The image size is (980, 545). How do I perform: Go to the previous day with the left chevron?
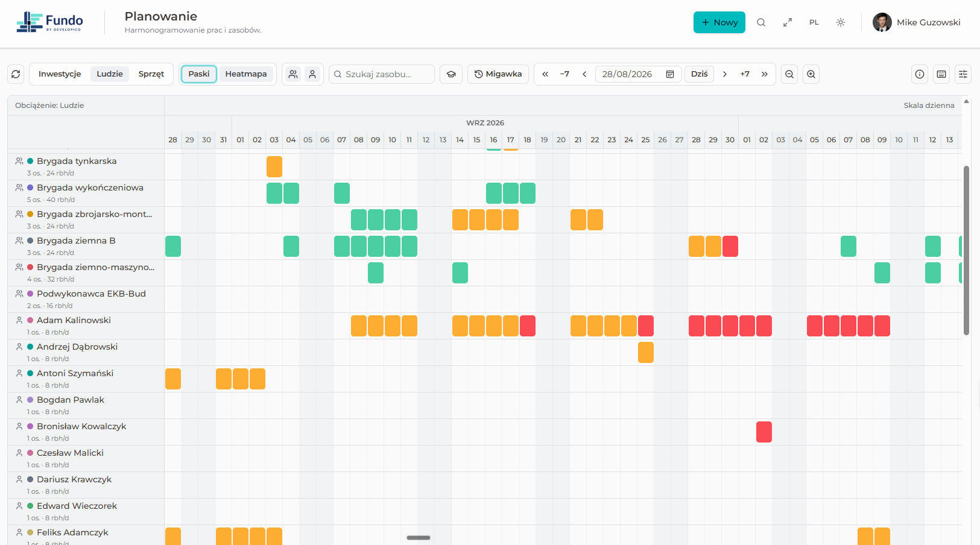[584, 74]
